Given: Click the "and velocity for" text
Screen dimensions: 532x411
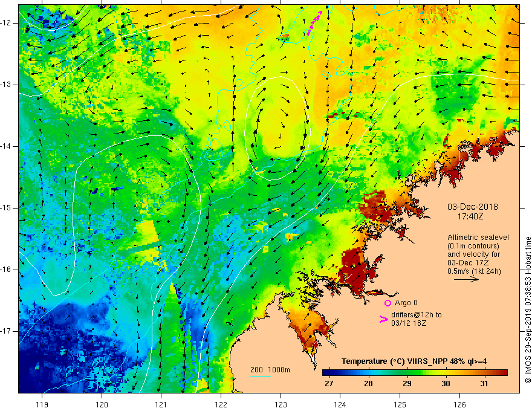Looking at the screenshot, I should (473, 254).
